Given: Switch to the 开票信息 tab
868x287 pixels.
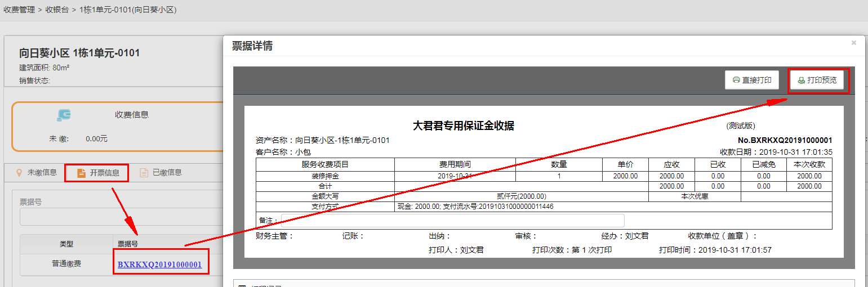Looking at the screenshot, I should (97, 173).
